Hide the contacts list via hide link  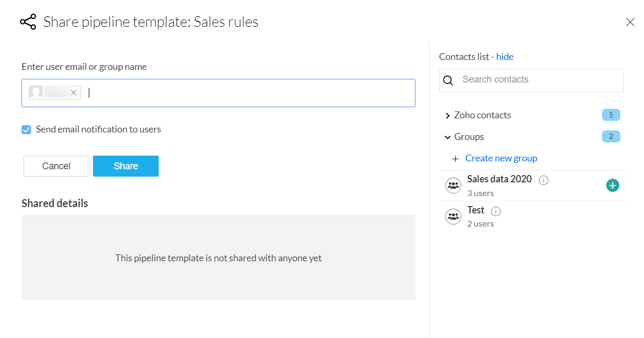click(x=505, y=57)
